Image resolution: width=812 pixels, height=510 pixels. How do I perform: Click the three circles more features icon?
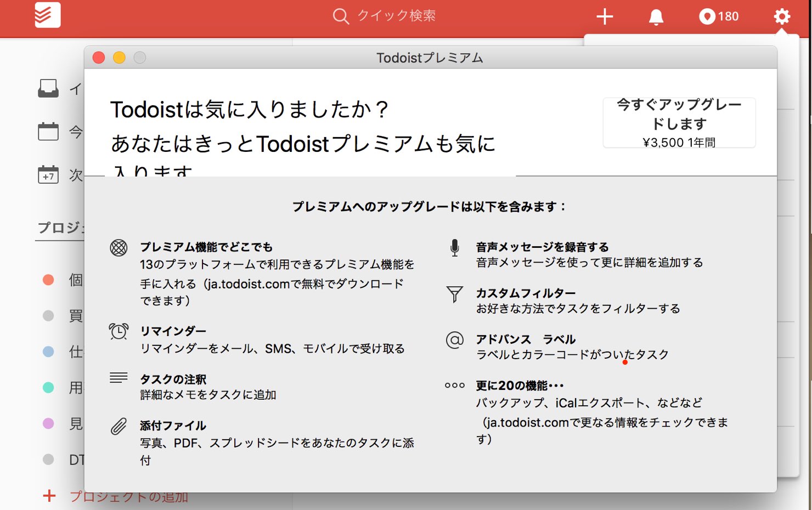click(455, 386)
